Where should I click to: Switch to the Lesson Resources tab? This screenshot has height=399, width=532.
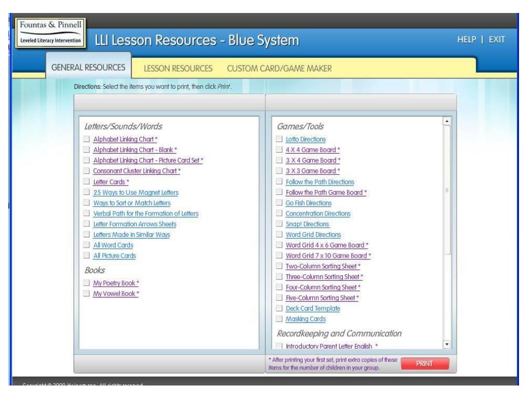178,69
